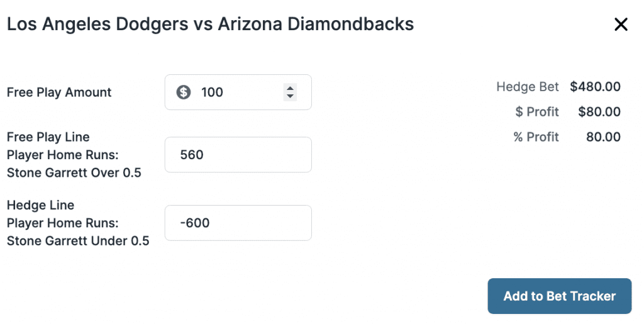Viewport: 644px width, 324px height.
Task: Click the Free Play Line label
Action: 48,137
